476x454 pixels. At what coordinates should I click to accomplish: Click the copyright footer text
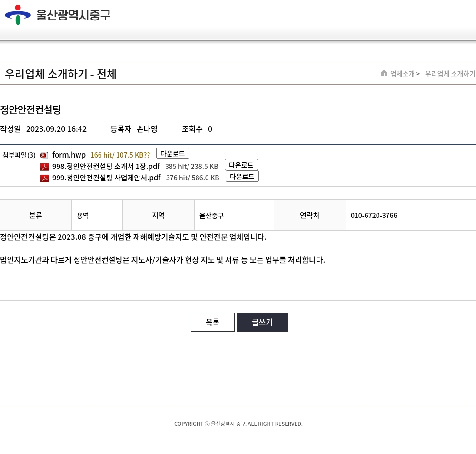click(x=238, y=424)
